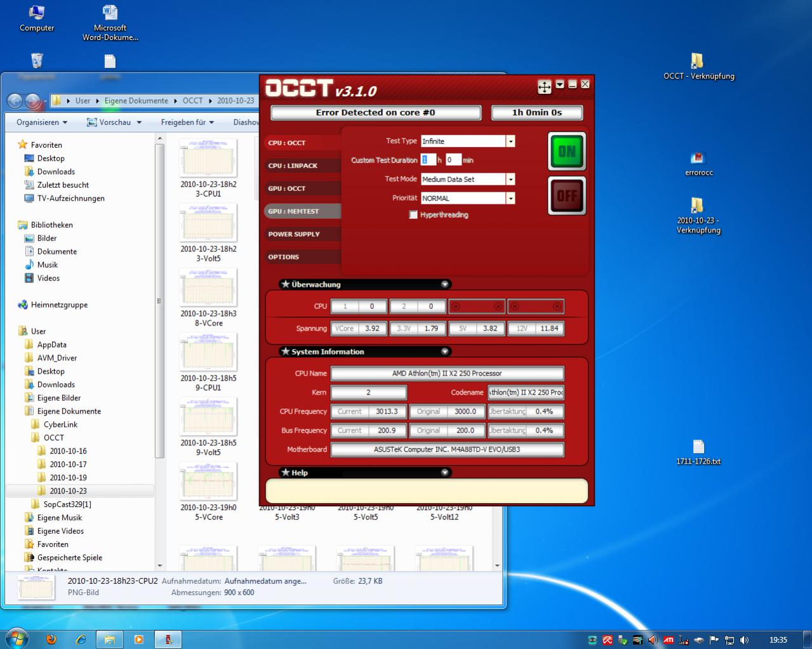812x649 pixels.
Task: Click the custom duration minutes field
Action: [453, 160]
